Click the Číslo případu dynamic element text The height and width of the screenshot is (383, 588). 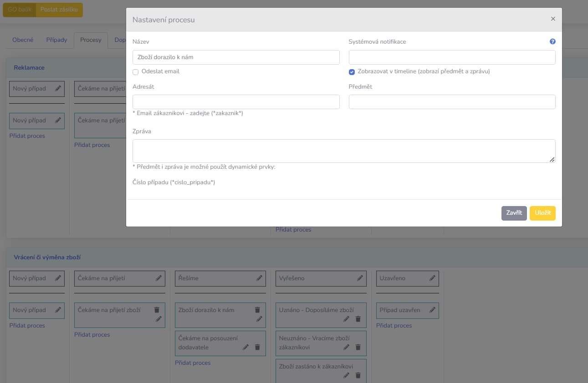pos(174,182)
